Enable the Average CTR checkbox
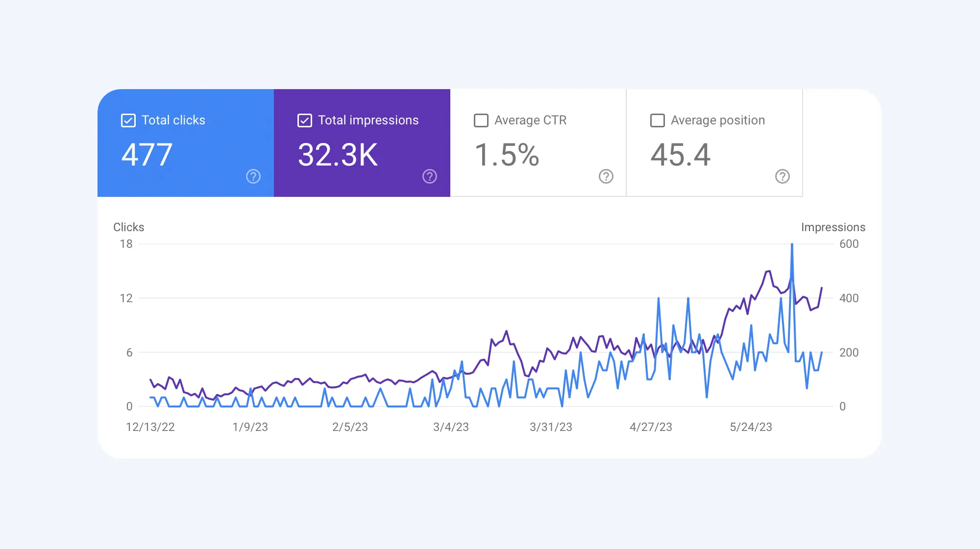The width and height of the screenshot is (980, 549). [x=481, y=120]
